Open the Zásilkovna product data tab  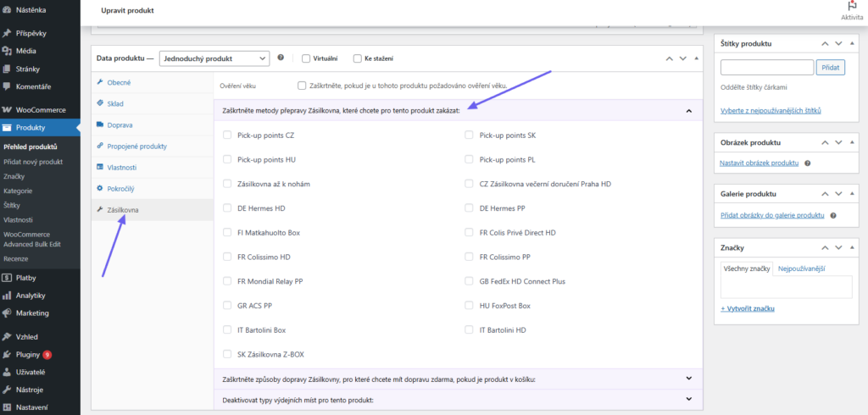coord(153,210)
